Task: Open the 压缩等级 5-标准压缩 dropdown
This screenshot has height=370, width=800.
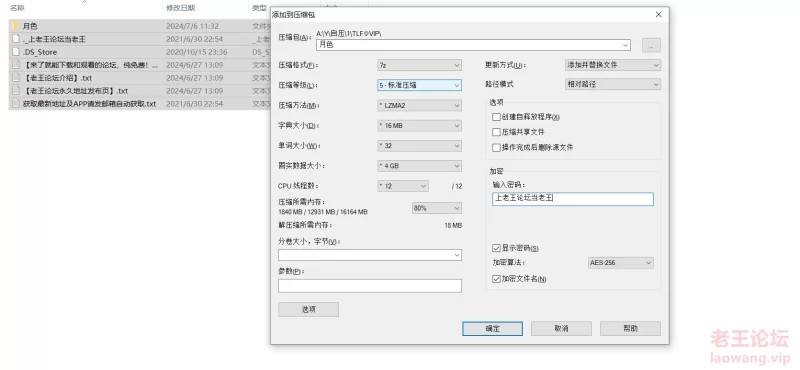Action: tap(419, 85)
